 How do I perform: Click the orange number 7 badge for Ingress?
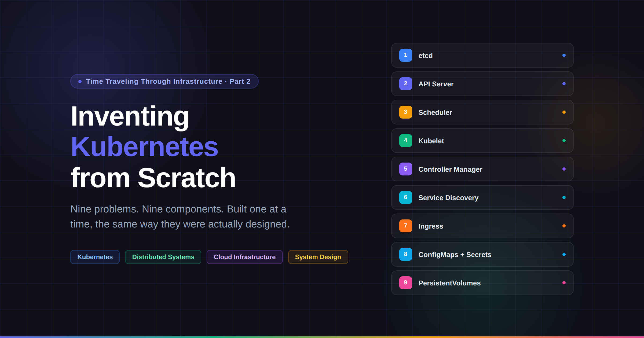click(405, 226)
